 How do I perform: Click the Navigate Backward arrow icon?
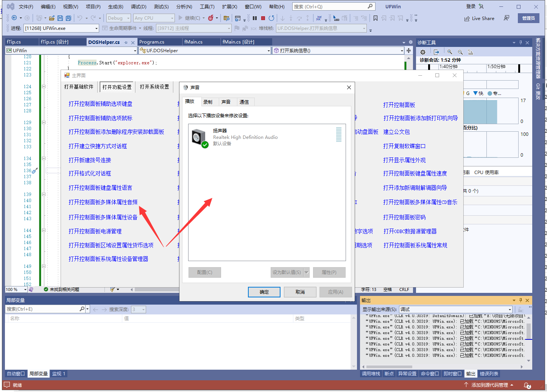click(x=14, y=18)
